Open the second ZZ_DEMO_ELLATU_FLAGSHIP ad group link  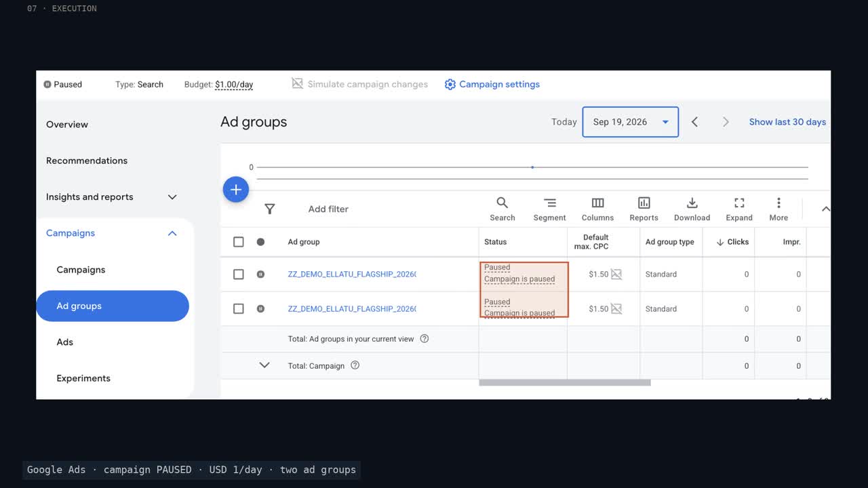click(x=352, y=309)
